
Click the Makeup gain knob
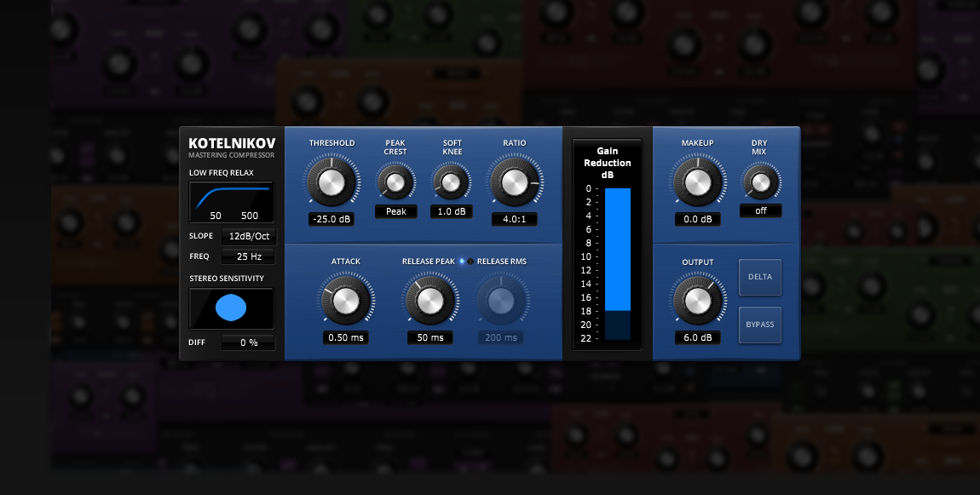coord(697,181)
